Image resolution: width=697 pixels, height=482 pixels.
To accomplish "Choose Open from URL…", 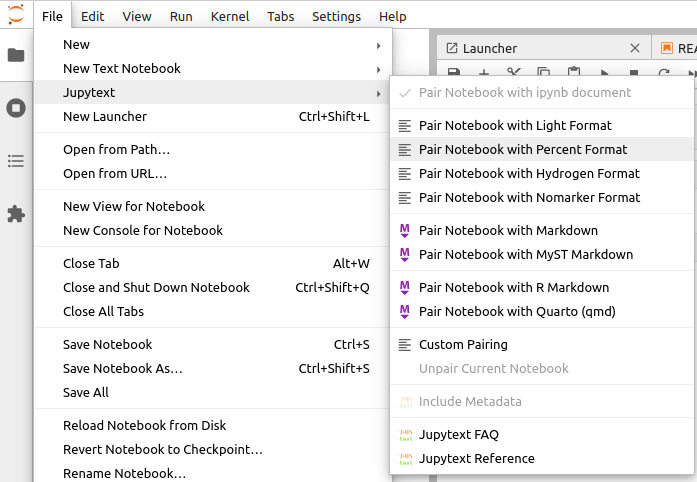I will pos(213,173).
